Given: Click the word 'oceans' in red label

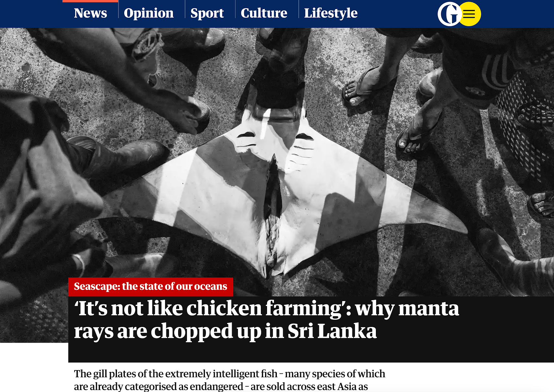Looking at the screenshot, I should pyautogui.click(x=210, y=286).
